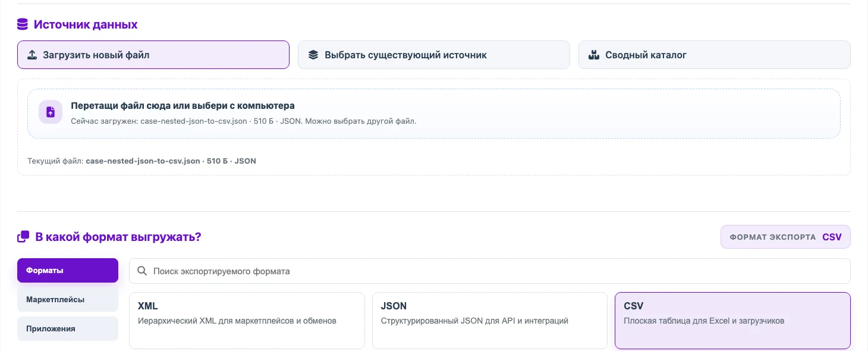Click layers icon in Выбрать существующий источник
The image size is (868, 351).
pyautogui.click(x=313, y=55)
